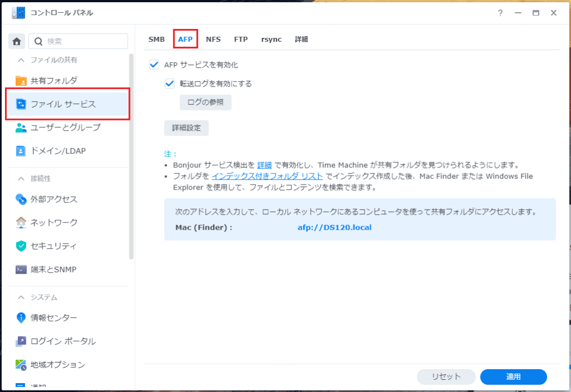Click the Network house icon (ネットワーク)
The height and width of the screenshot is (392, 571).
[x=21, y=222]
